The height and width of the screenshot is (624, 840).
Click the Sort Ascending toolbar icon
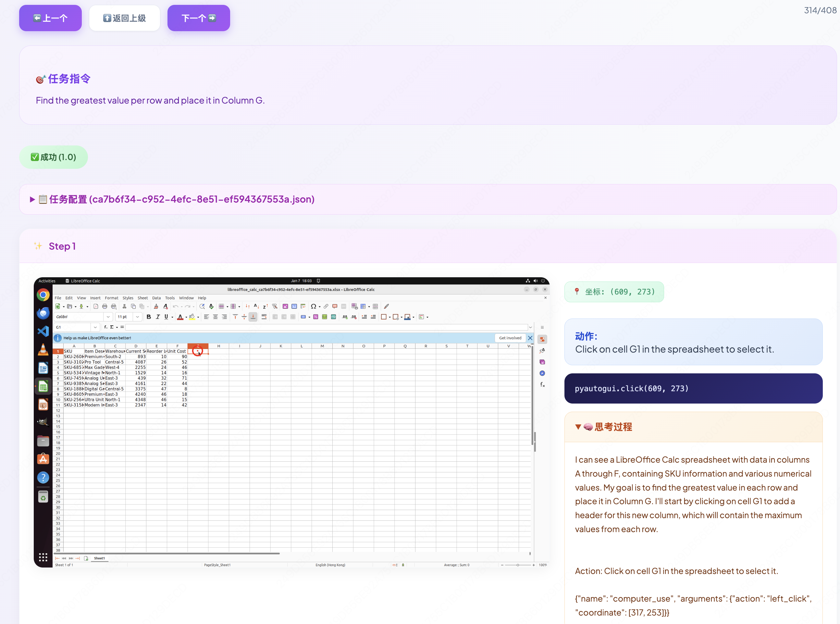coord(256,306)
